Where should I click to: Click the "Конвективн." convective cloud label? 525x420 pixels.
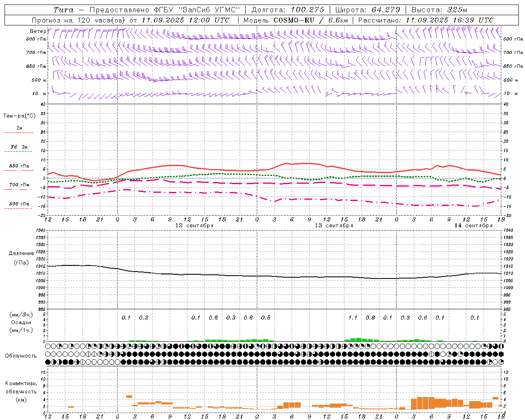click(21, 383)
